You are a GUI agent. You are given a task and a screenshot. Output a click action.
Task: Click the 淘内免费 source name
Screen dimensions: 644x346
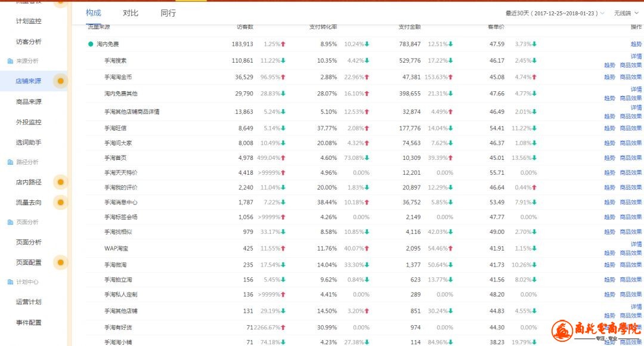pyautogui.click(x=107, y=44)
